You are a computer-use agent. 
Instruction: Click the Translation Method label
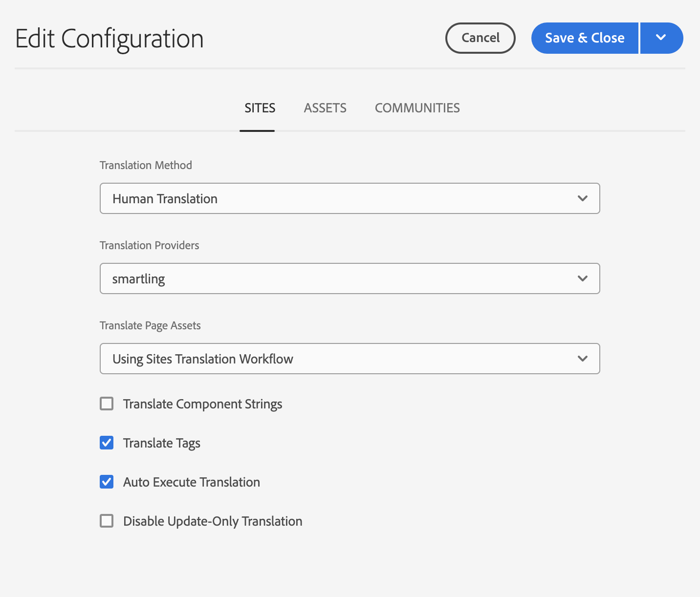click(146, 165)
